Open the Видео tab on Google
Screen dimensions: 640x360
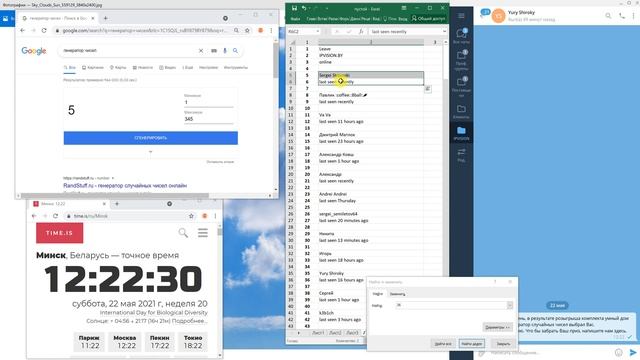(167, 67)
